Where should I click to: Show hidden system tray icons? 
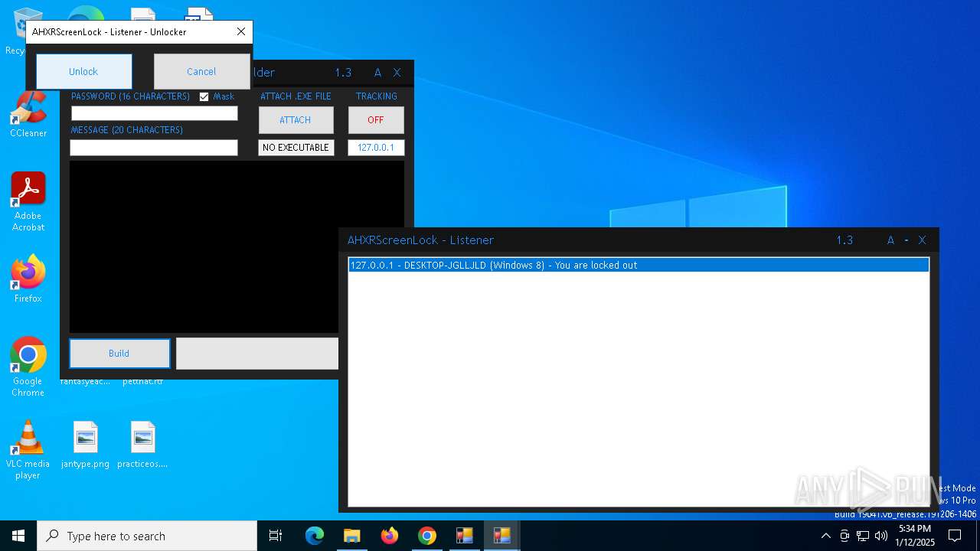[825, 536]
